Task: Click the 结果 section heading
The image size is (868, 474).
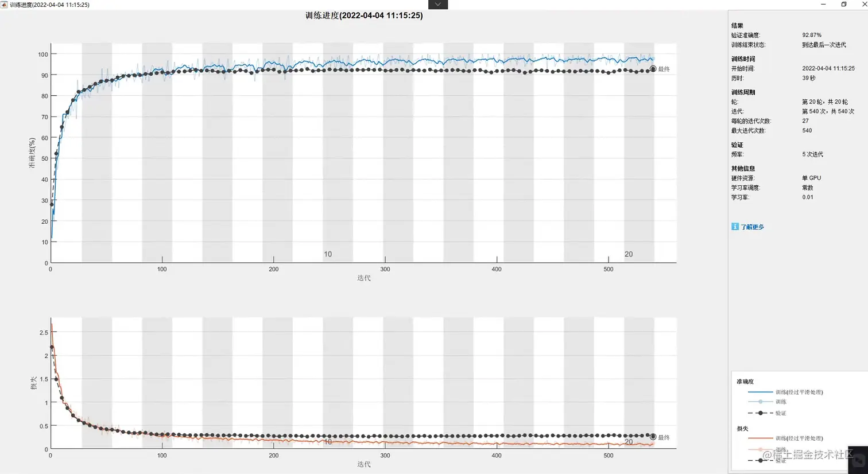Action: 737,26
